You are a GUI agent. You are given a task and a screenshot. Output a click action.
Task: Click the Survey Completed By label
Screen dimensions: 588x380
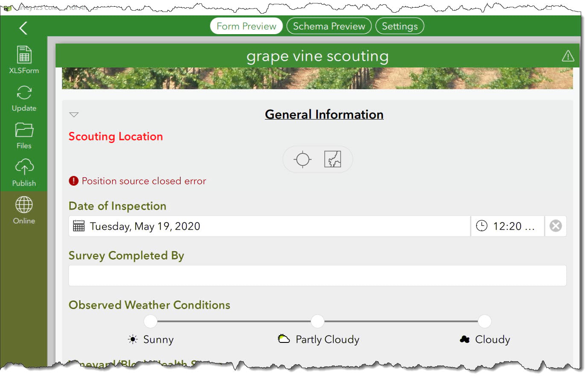tap(126, 256)
